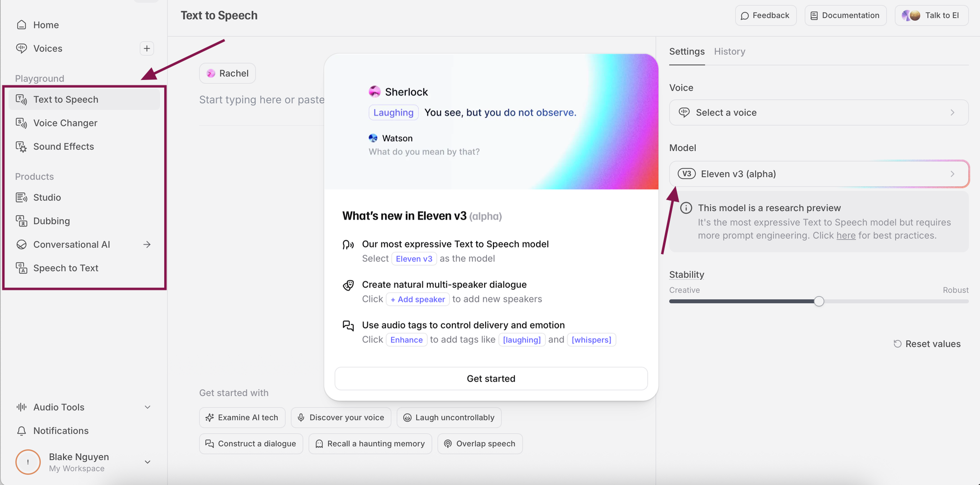980x485 pixels.
Task: Choose the Overlap speech prompt
Action: tap(480, 444)
